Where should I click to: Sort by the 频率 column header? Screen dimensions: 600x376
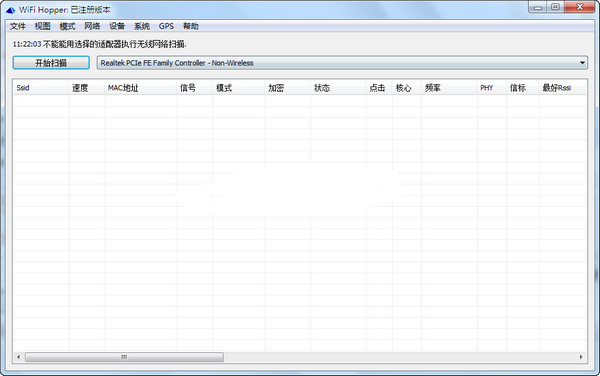click(x=449, y=88)
